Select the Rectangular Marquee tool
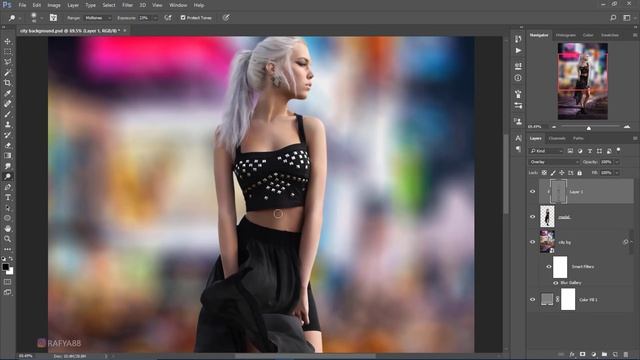640x360 pixels. pos(7,52)
